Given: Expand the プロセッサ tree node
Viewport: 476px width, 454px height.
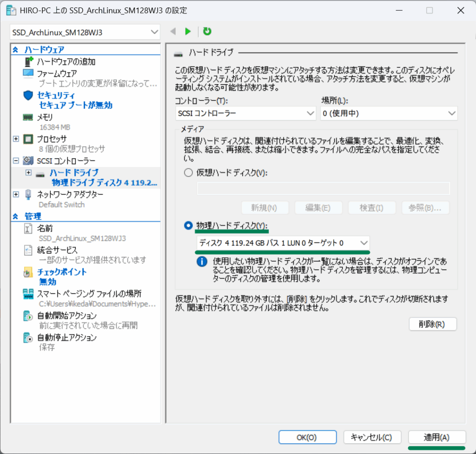Looking at the screenshot, I should [x=16, y=139].
